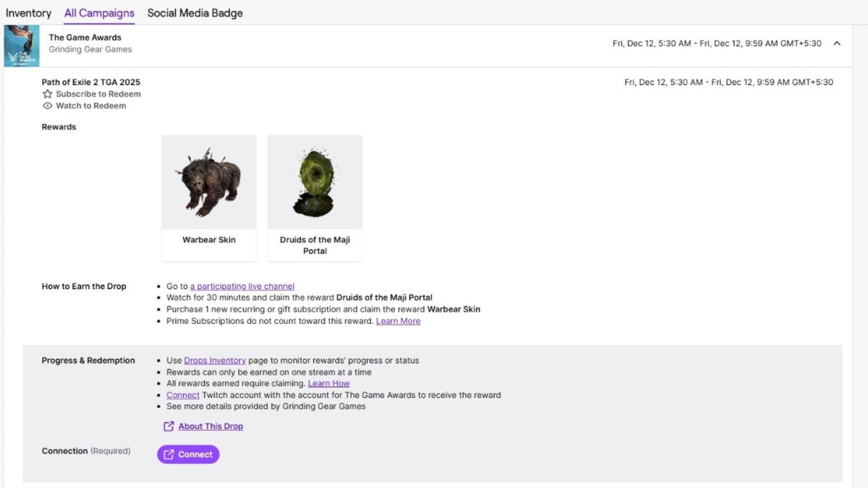View the Social Media Badge tab
The image size is (868, 488).
click(x=194, y=13)
